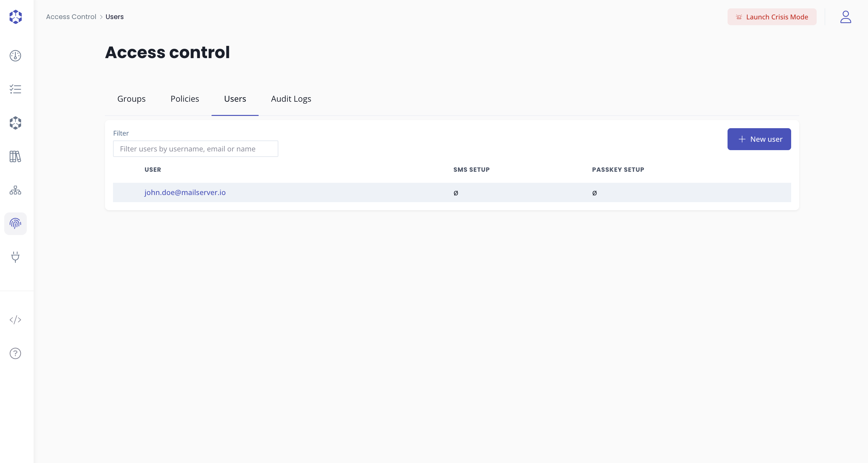Click the Access Control breadcrumb link
Image resolution: width=868 pixels, height=463 pixels.
(71, 17)
